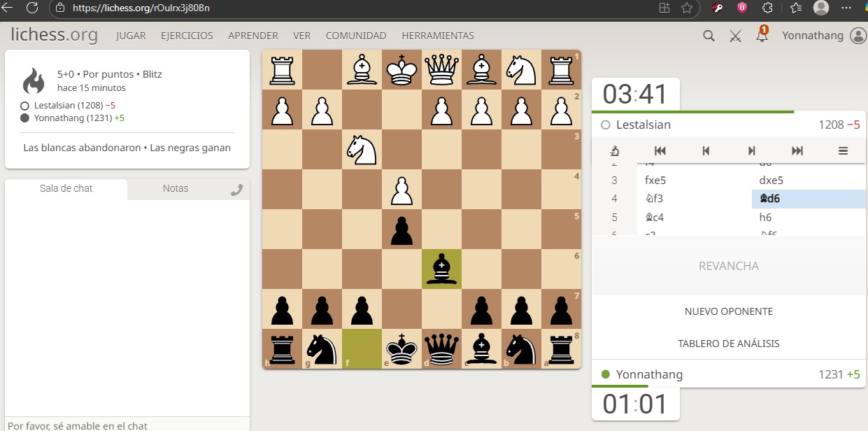Open Lestalsian's profile link in game info

point(62,105)
